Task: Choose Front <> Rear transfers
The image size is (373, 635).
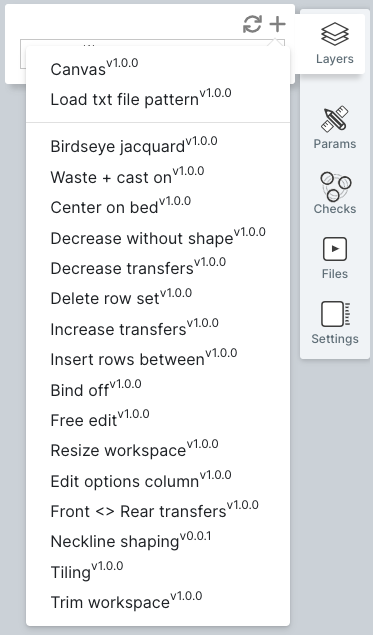Action: (158, 510)
